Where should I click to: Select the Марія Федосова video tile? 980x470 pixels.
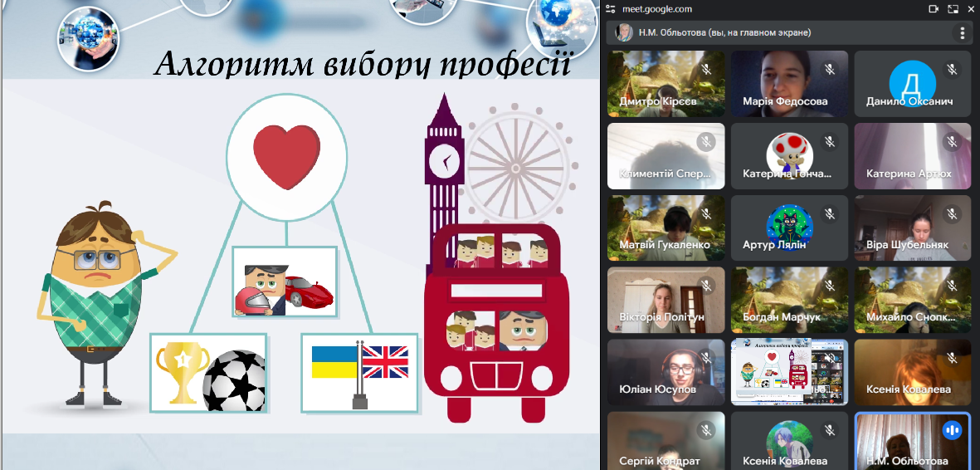789,84
